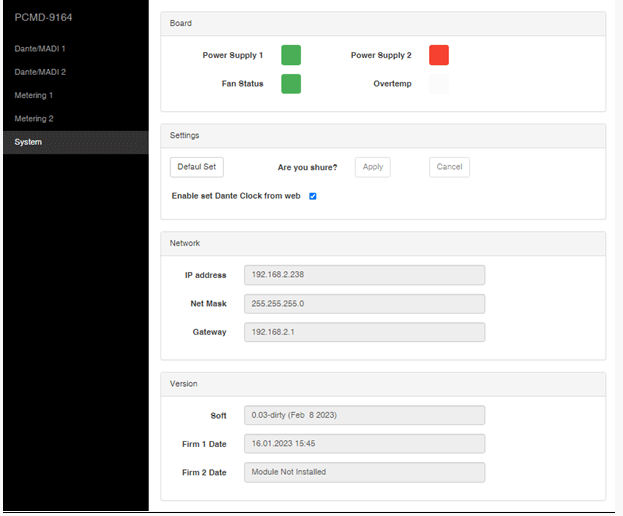Viewport: 623px width, 516px height.
Task: Click the green Power Supply 1 indicator
Action: pos(290,55)
